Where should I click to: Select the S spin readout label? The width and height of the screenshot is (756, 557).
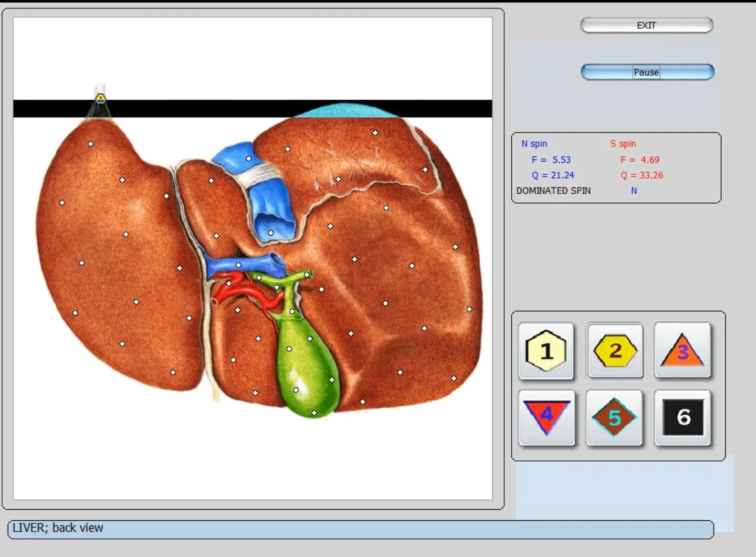[623, 143]
